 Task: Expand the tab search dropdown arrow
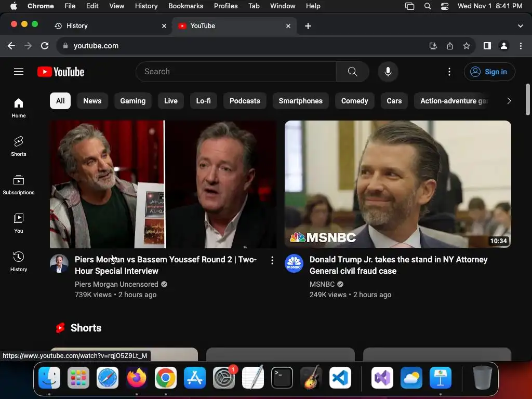coord(521,26)
